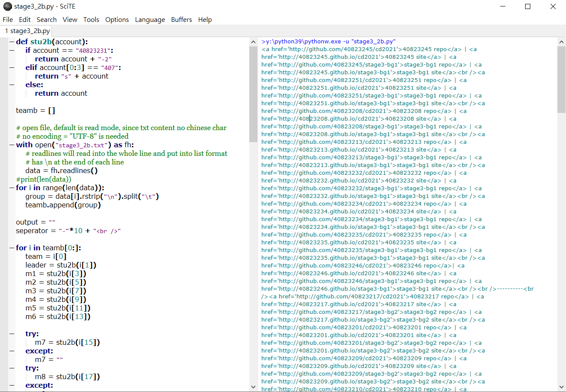Click the 'return account + "-2"' line
The image size is (566, 392).
click(73, 59)
